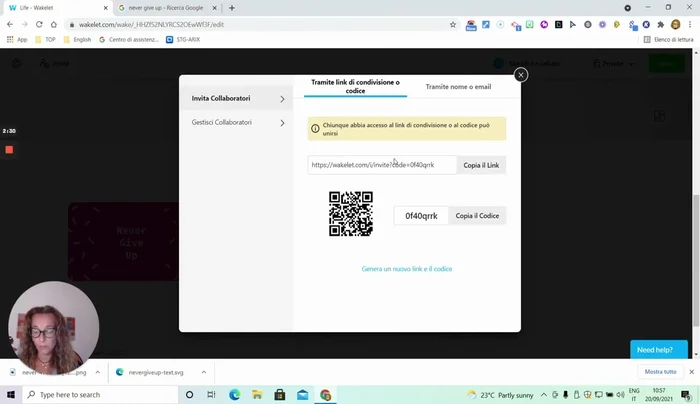Open the Centro di assistenza bookmark
Screen dimensions: 700x404
129,40
